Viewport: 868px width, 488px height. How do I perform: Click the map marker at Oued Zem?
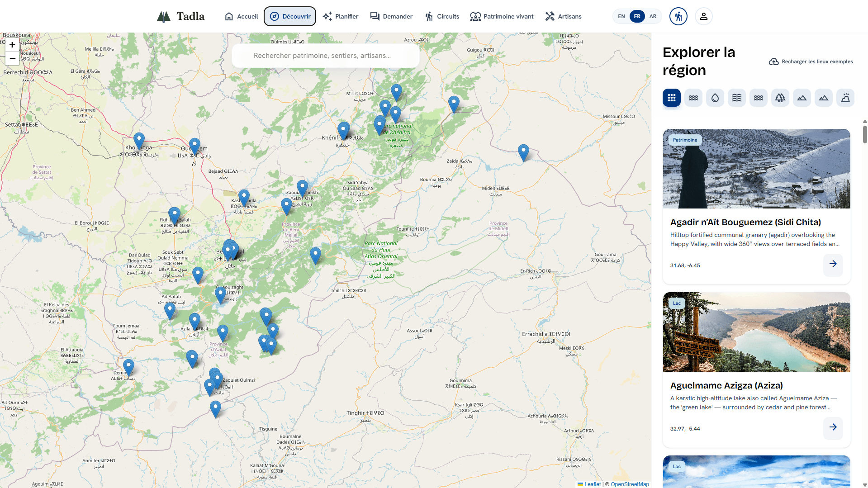tap(194, 147)
